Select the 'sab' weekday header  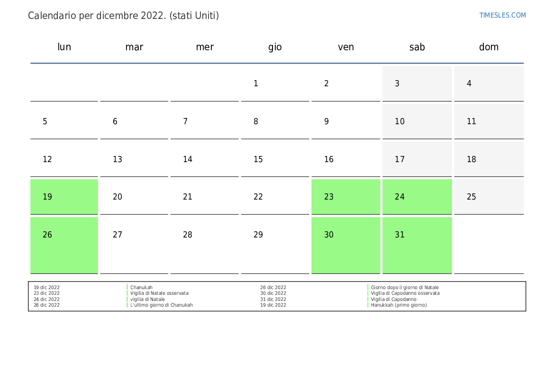[x=417, y=47]
